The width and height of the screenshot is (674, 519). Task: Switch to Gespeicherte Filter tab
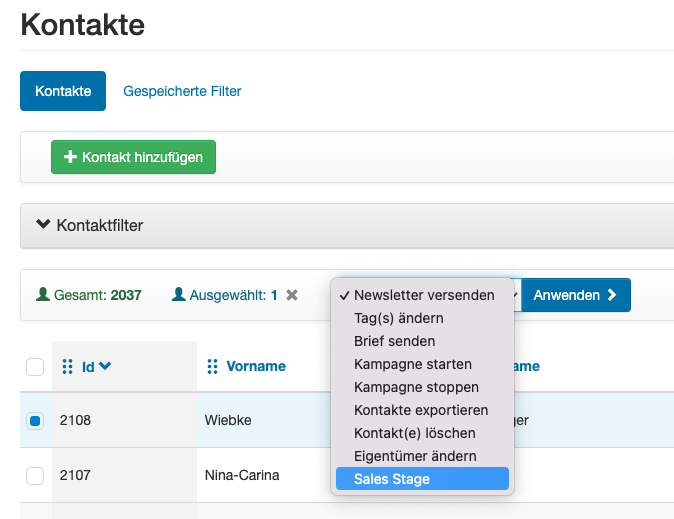click(182, 91)
